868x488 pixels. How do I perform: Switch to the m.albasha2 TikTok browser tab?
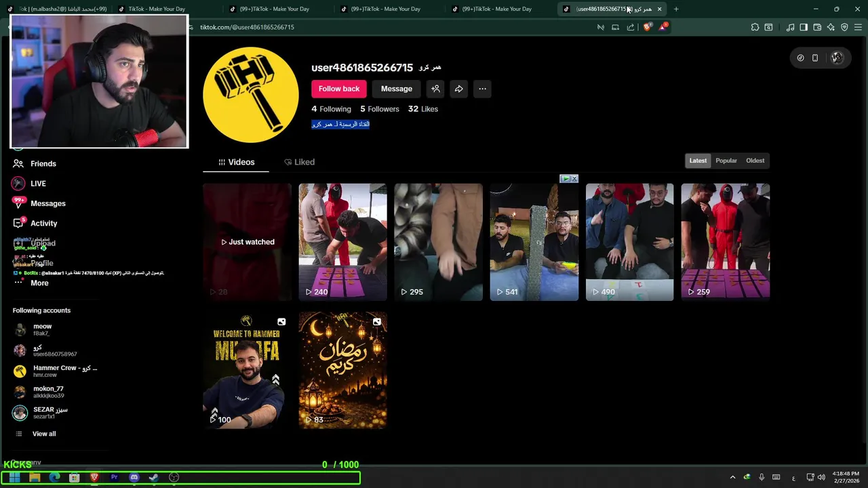pyautogui.click(x=56, y=9)
